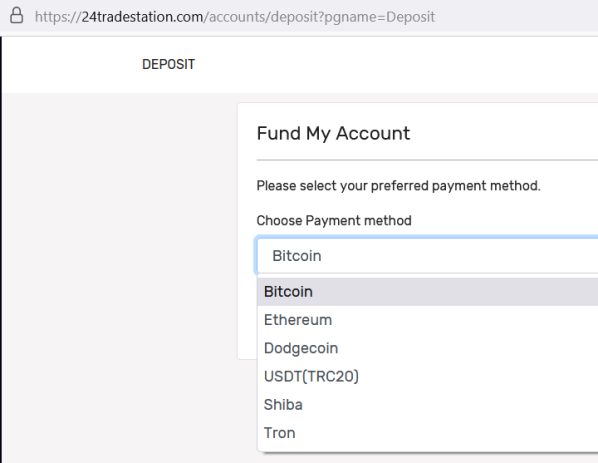Select the highlighted Bitcoin option in list
The image size is (598, 463).
[428, 292]
